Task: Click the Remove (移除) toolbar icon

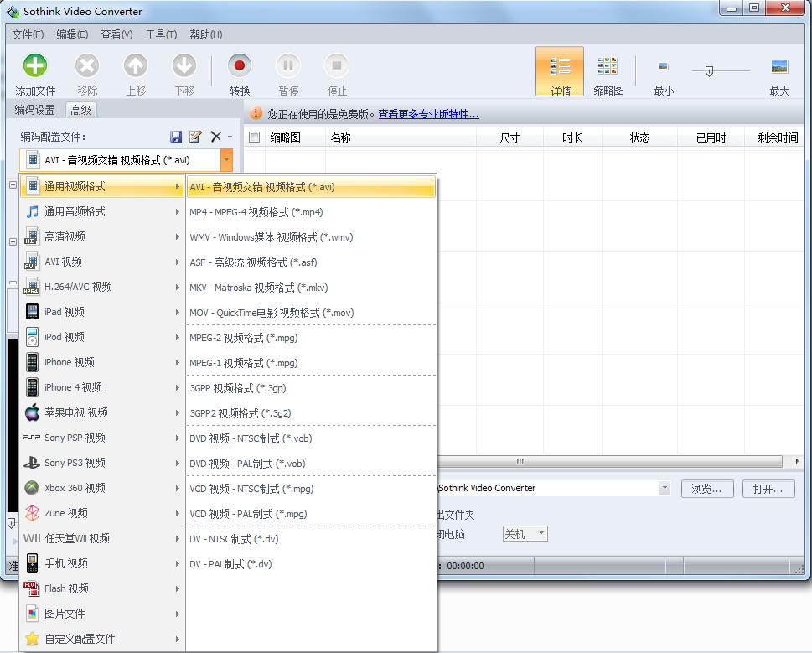Action: tap(87, 65)
